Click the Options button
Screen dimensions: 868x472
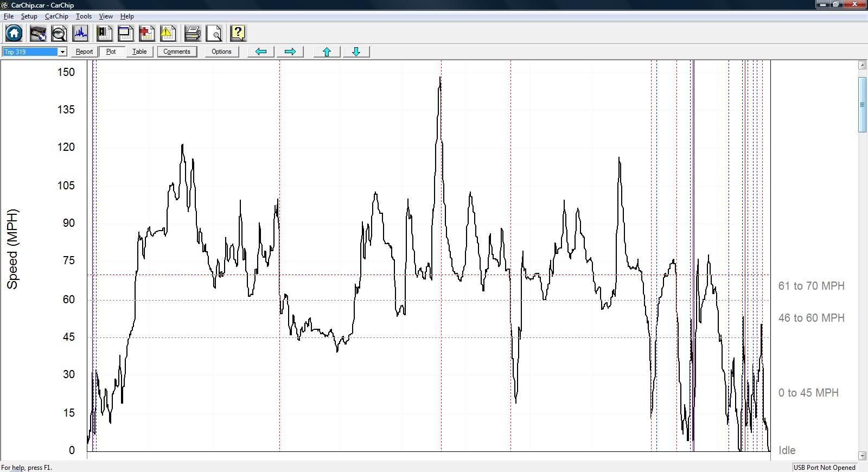click(221, 52)
